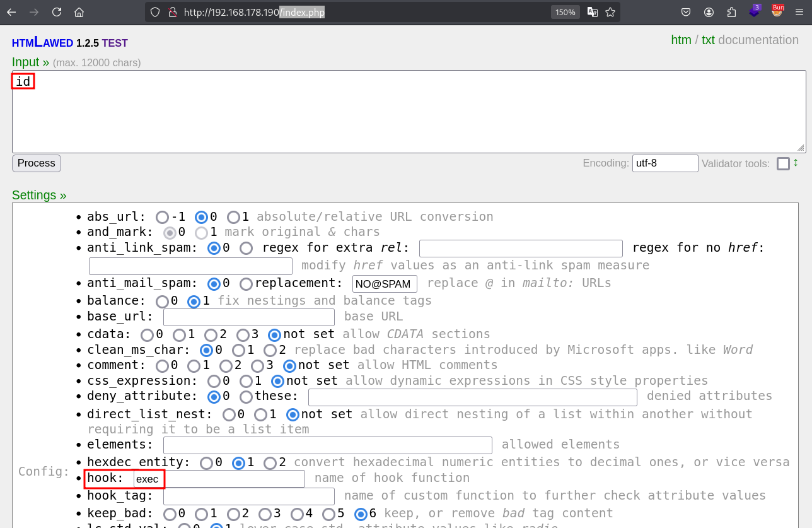Set abs_url to -1
The height and width of the screenshot is (528, 812).
(x=162, y=217)
